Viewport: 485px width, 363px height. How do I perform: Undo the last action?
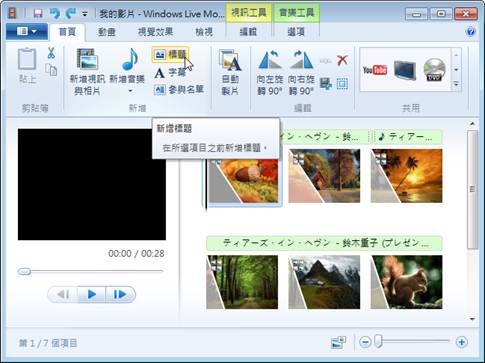tap(54, 13)
